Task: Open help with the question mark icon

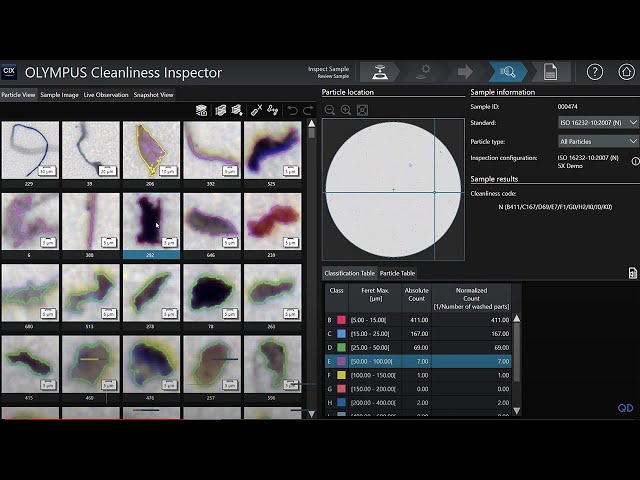Action: [x=595, y=72]
